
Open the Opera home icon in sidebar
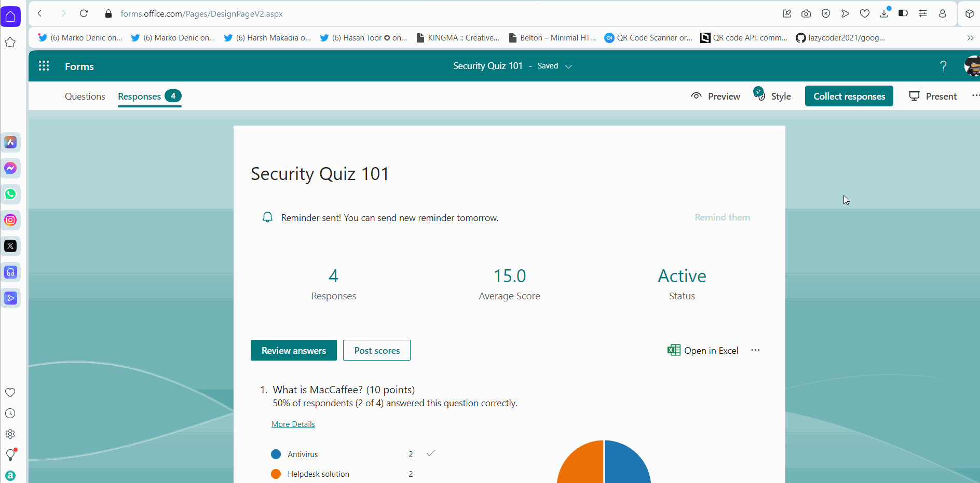coord(10,17)
